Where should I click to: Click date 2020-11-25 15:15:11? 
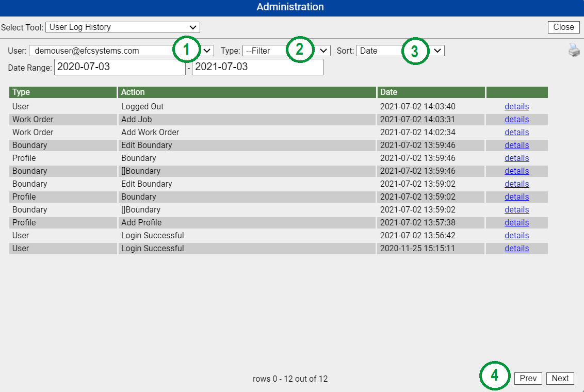point(417,248)
